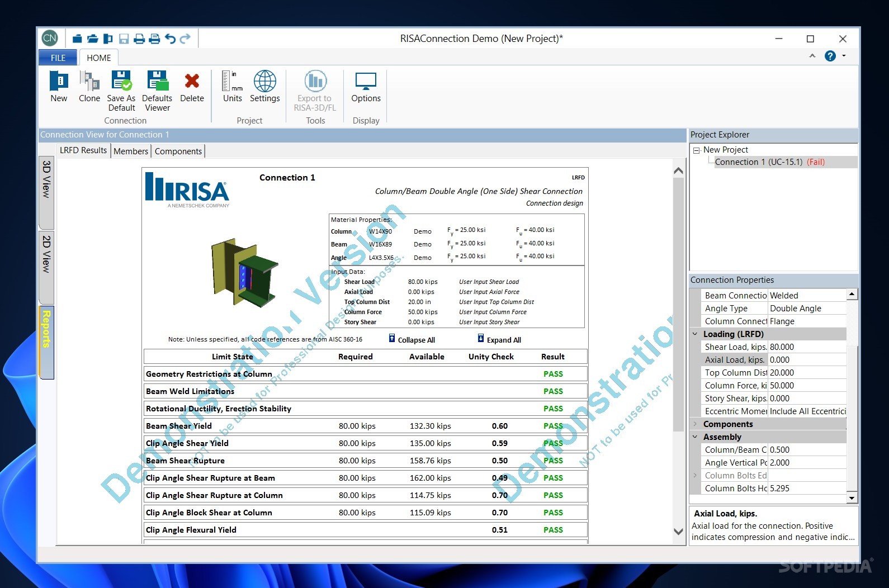Change Eccentric Moment Include All Eccentricity option

click(807, 411)
